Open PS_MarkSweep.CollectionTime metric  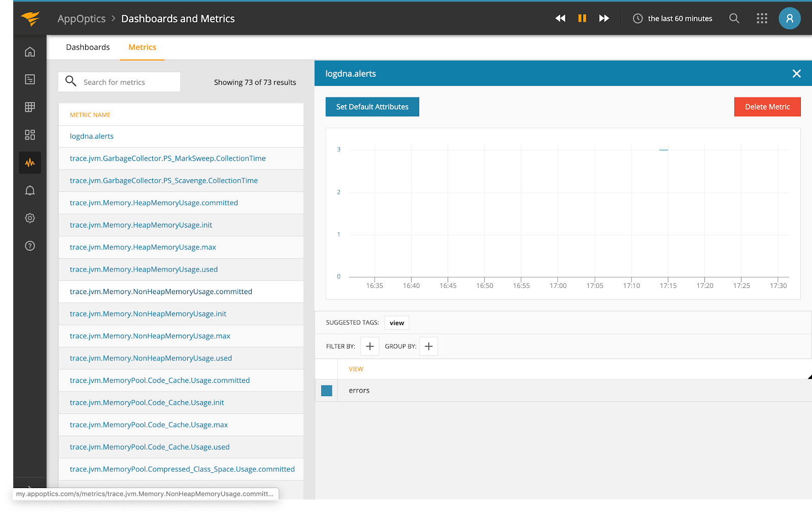pos(168,158)
